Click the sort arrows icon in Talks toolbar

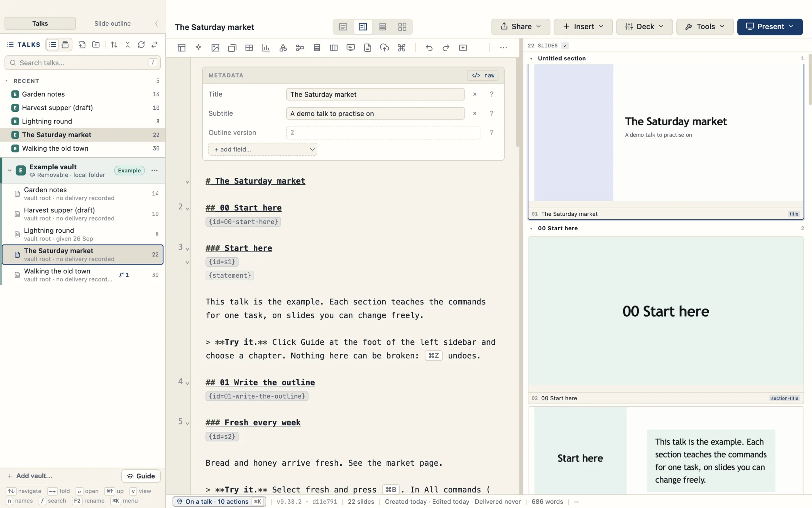pyautogui.click(x=114, y=45)
